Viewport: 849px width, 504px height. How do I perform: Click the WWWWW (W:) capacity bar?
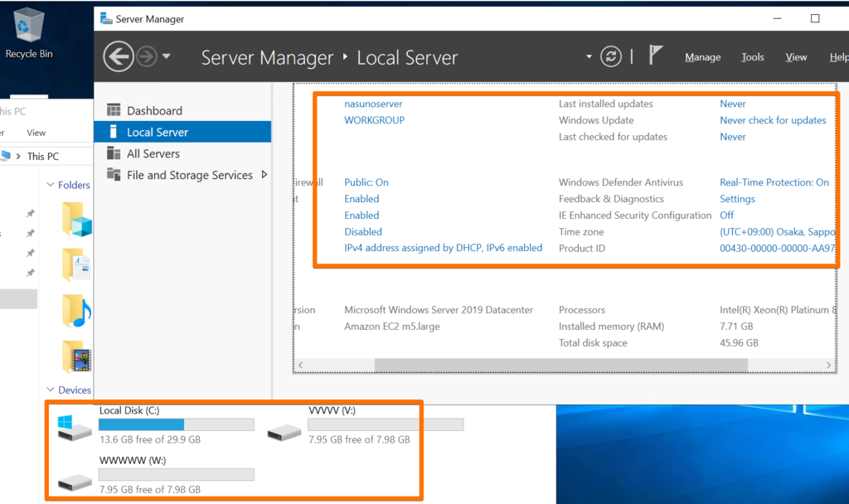coord(177,475)
